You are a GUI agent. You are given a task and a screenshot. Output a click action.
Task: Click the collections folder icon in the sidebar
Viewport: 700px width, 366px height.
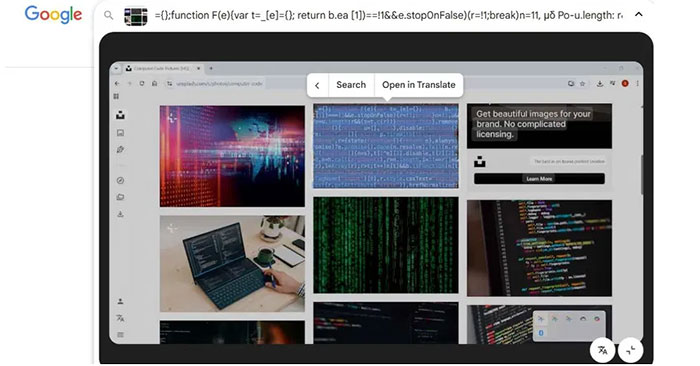(120, 197)
